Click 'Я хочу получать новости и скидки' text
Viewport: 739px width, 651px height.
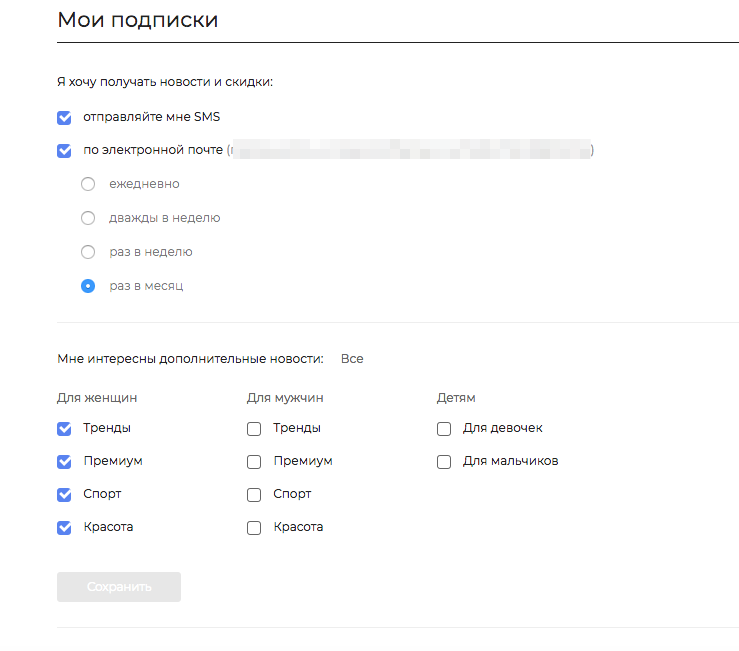tap(165, 82)
